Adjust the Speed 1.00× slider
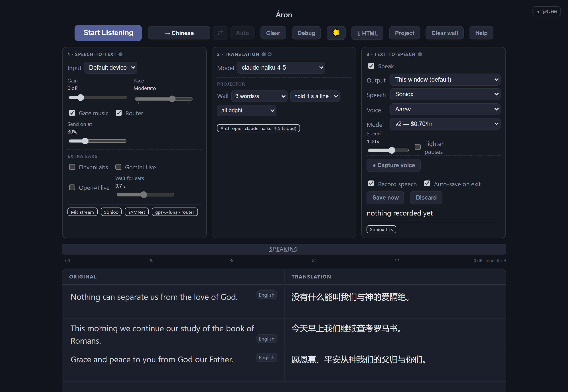The image size is (568, 392). pos(388,150)
